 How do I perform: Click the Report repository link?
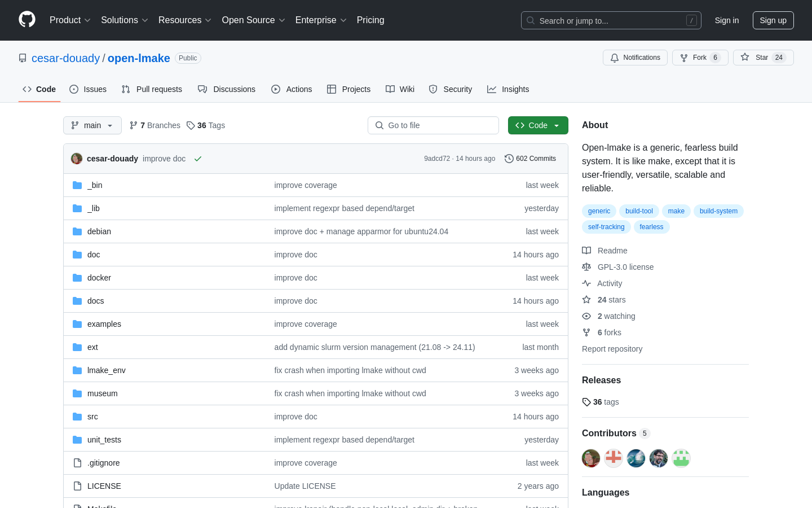(612, 349)
